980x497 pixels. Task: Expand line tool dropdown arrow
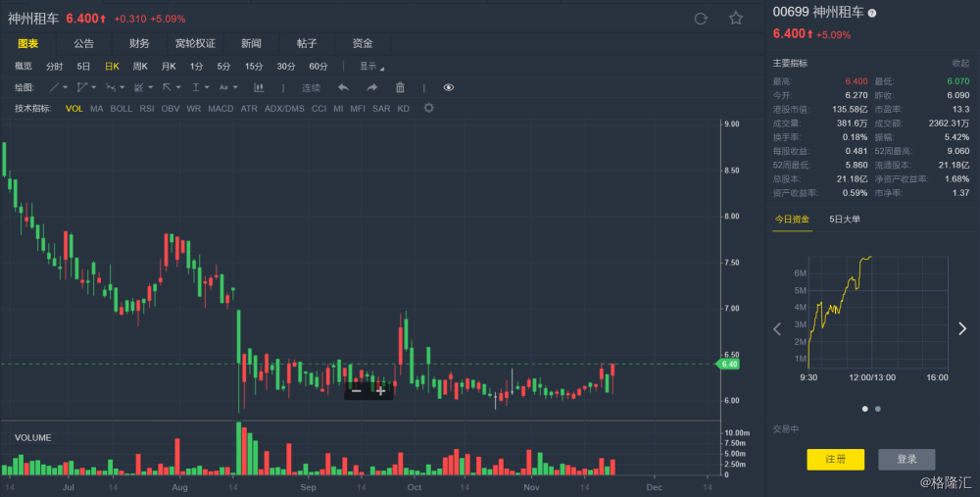[65, 87]
